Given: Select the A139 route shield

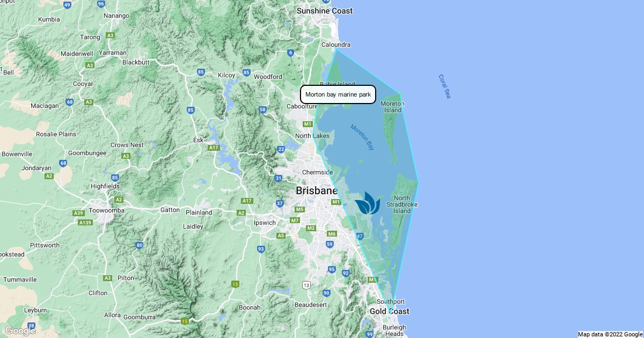Looking at the screenshot, I should point(85,222).
